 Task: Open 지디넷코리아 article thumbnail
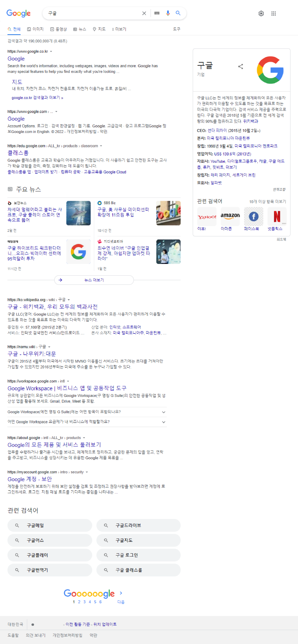[x=168, y=252]
